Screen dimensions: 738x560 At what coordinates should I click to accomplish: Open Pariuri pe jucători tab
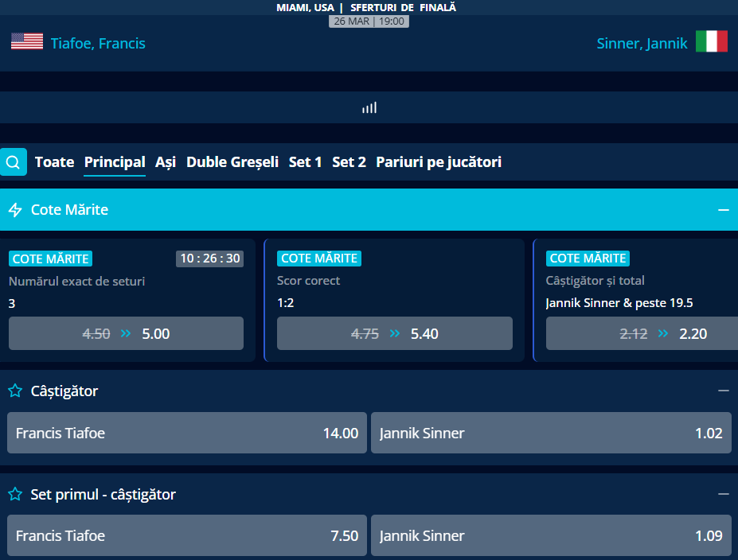[x=439, y=162]
